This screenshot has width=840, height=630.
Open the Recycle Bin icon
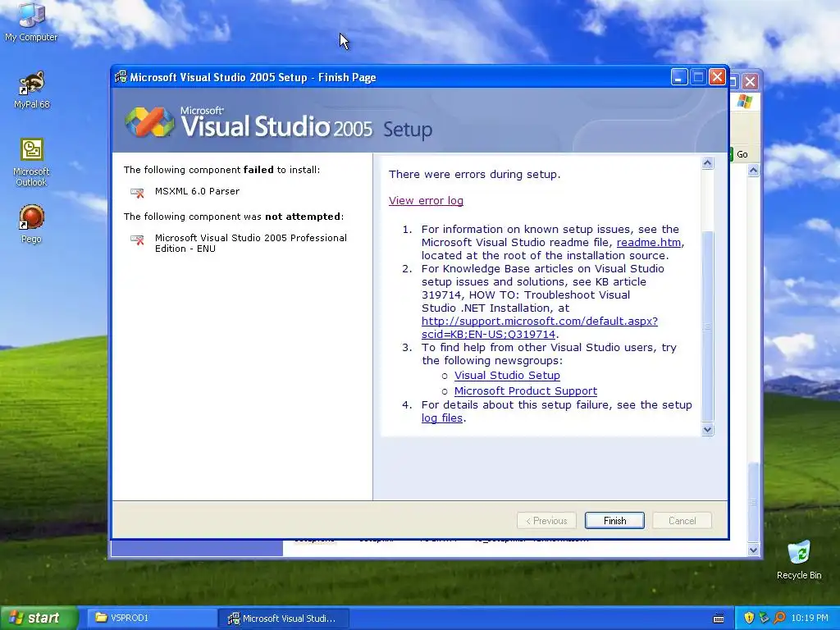tap(799, 560)
